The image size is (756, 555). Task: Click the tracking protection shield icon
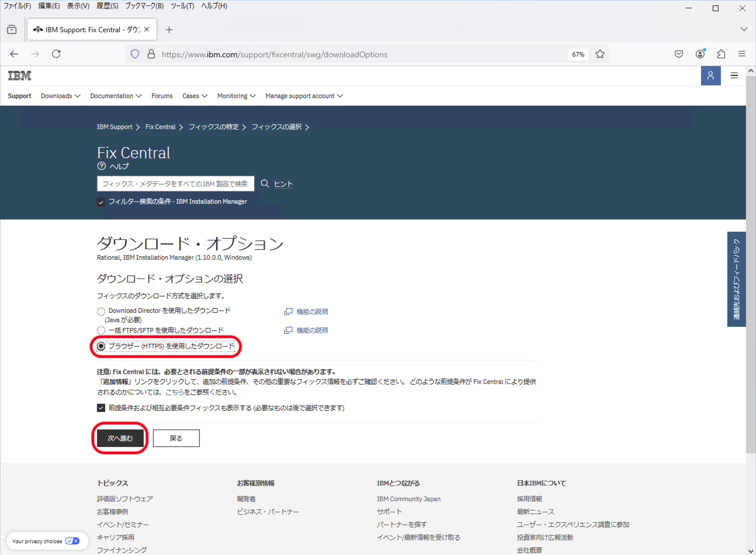135,54
